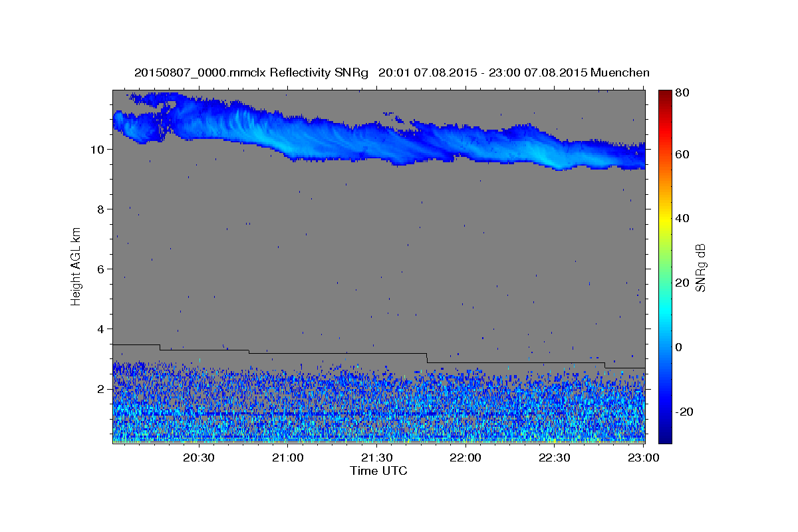Click the colorbar value 40
This screenshot has width=798, height=532.
click(683, 218)
